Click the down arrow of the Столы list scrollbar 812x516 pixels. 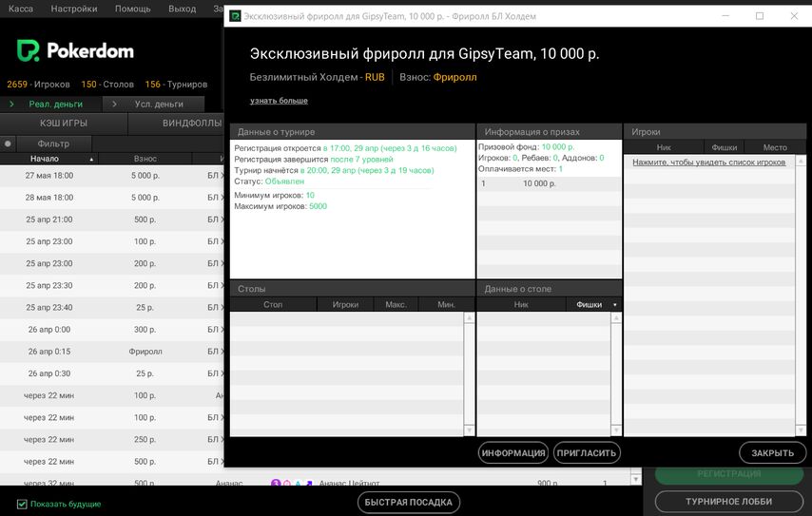coord(469,430)
